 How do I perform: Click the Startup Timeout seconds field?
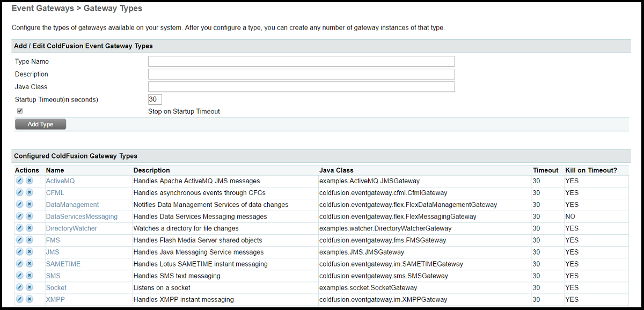click(155, 99)
